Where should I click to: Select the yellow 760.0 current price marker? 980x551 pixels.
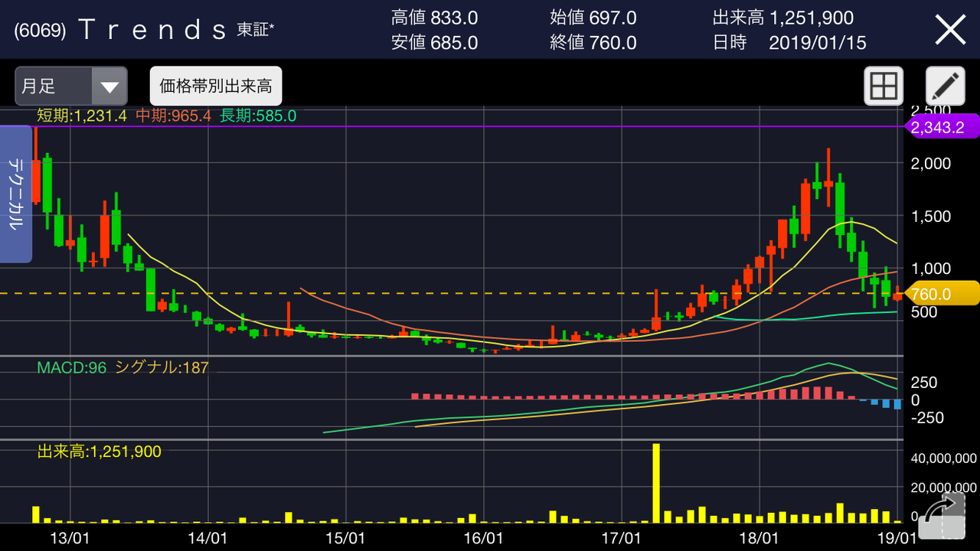pos(942,294)
